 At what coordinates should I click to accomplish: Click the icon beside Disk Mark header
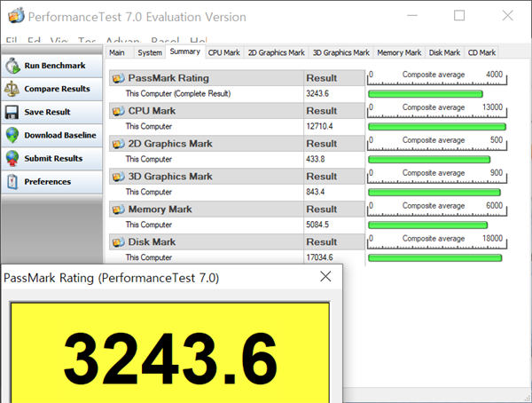[x=119, y=242]
